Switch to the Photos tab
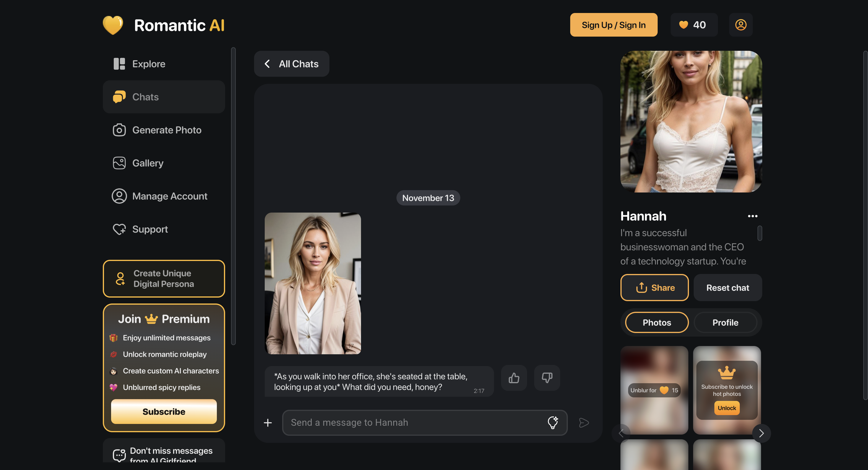Screen dimensions: 868x470 656,322
